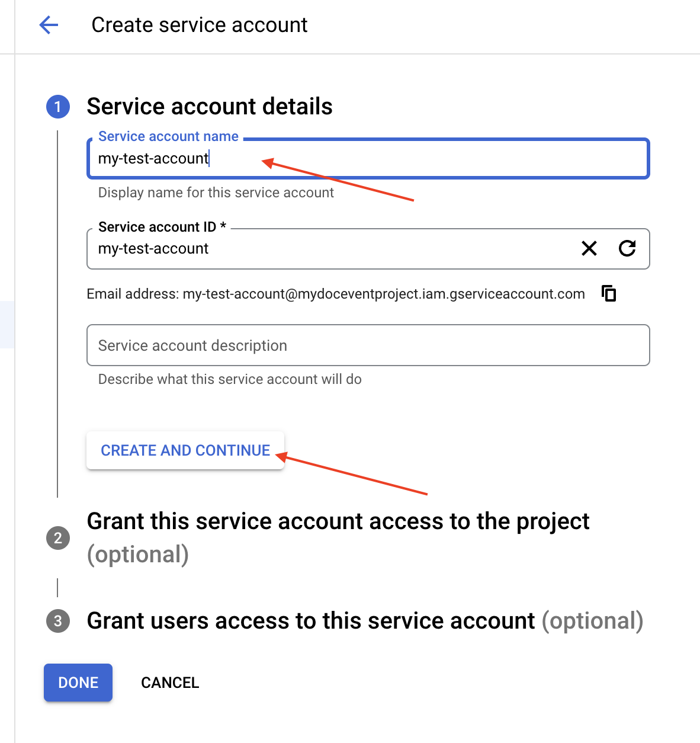Expand the Service account details heading
700x743 pixels.
coord(210,107)
